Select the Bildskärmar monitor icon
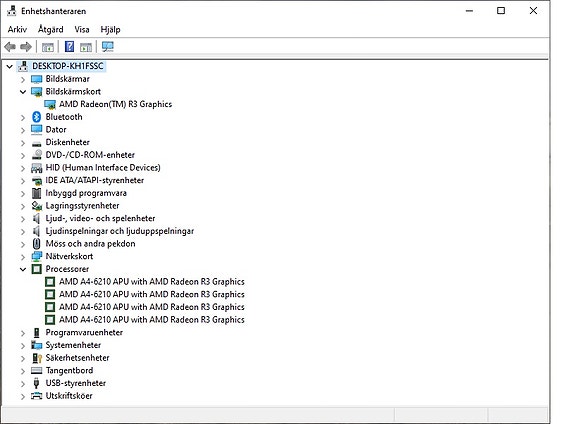The height and width of the screenshot is (424, 575). (37, 79)
